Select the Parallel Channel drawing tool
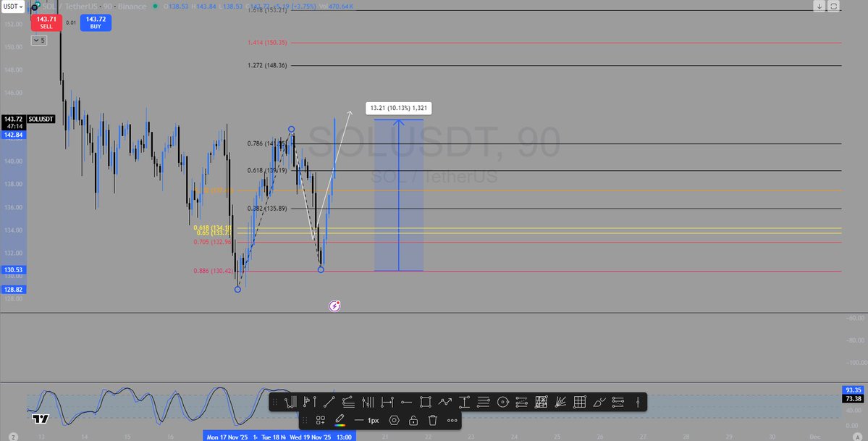This screenshot has height=441, width=868. (523, 402)
